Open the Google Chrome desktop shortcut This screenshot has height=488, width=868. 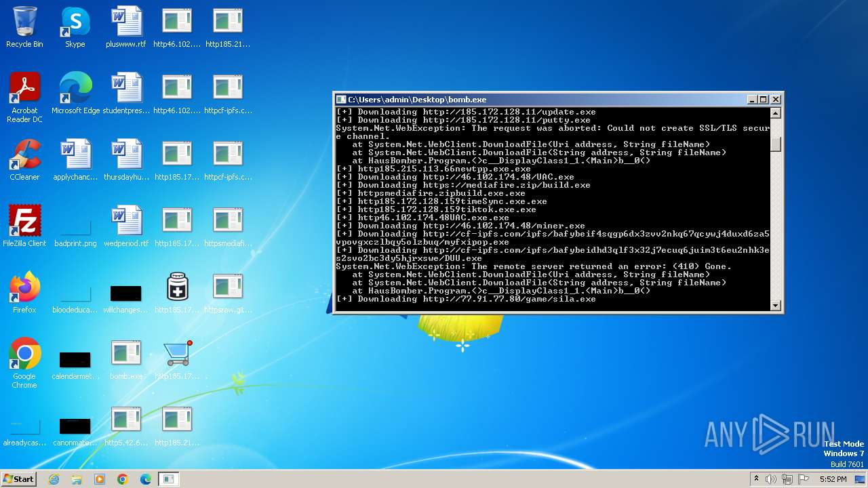click(x=24, y=364)
